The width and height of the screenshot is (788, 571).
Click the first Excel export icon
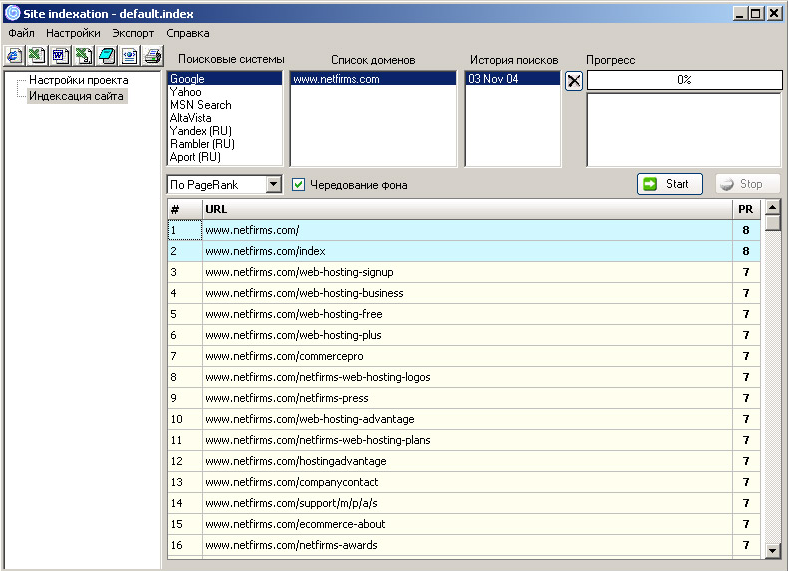(x=36, y=56)
